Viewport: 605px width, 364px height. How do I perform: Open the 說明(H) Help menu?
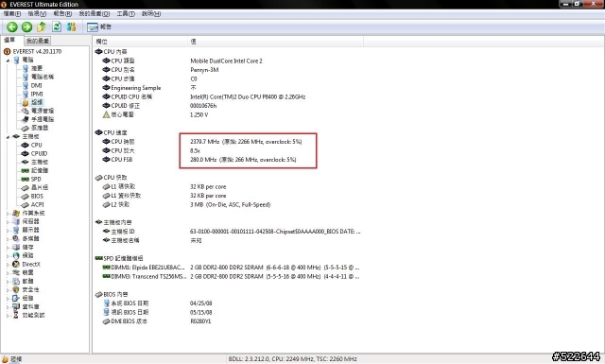[x=151, y=13]
